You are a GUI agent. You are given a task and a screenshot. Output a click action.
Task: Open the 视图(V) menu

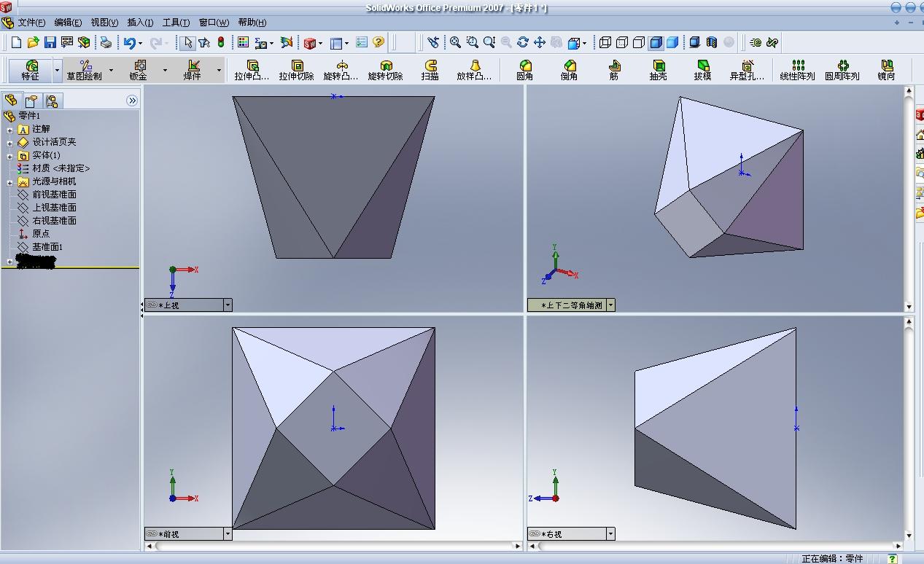point(104,23)
